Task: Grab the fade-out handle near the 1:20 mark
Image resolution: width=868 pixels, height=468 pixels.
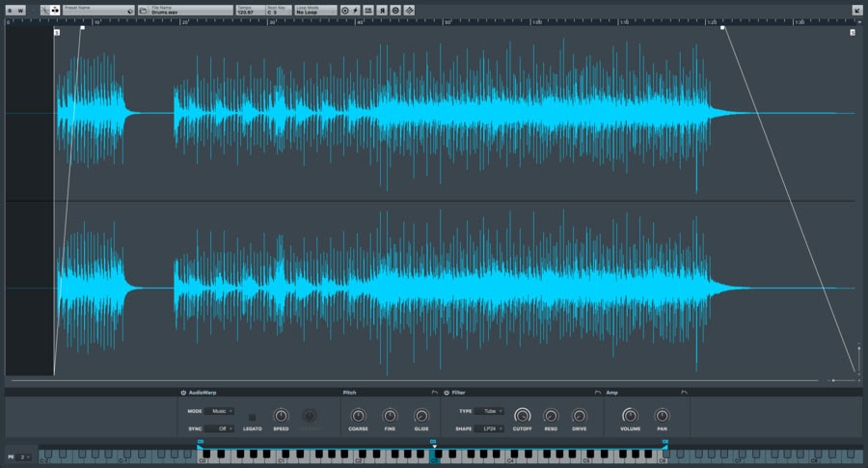Action: pyautogui.click(x=722, y=28)
